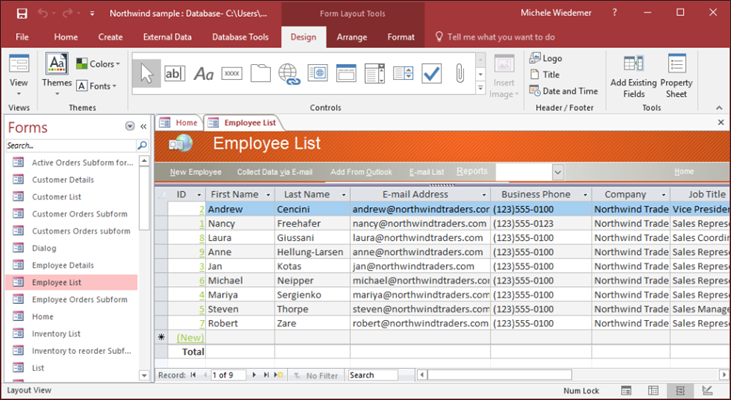Screen dimensions: 731x400
Task: Open Customer Details form in list
Action: tap(63, 179)
